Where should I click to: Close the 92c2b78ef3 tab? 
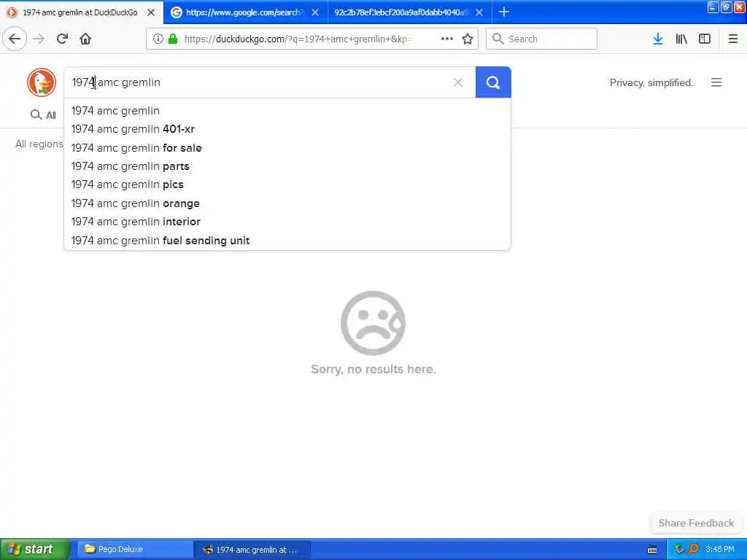click(479, 12)
